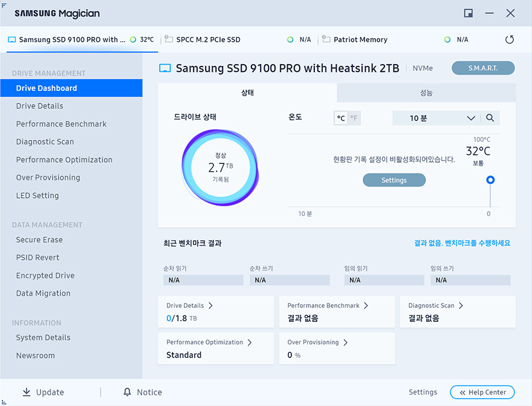The width and height of the screenshot is (532, 406).
Task: Click the S.M.A.R.T. button
Action: (x=483, y=68)
